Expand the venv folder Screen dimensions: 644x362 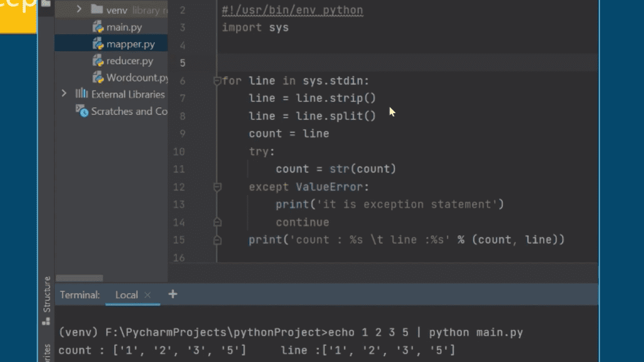pos(79,10)
